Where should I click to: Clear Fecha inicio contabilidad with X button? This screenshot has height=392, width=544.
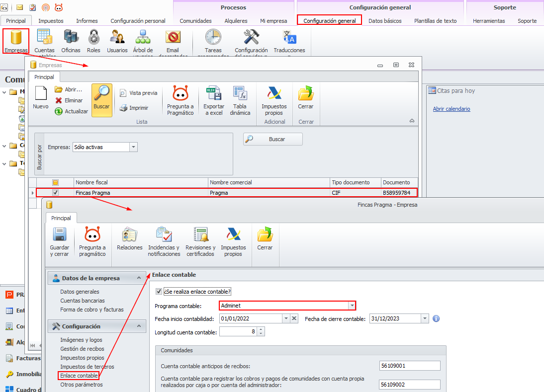[x=294, y=318]
